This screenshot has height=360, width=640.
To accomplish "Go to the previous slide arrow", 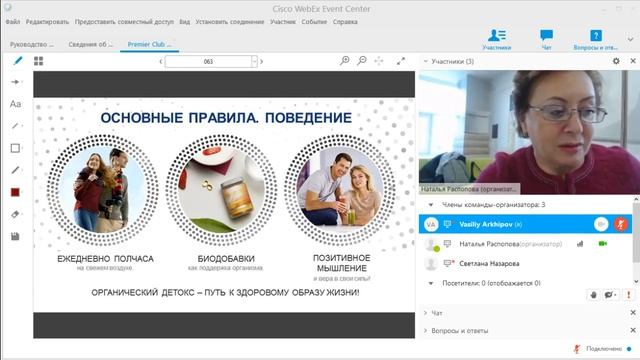I will point(160,62).
